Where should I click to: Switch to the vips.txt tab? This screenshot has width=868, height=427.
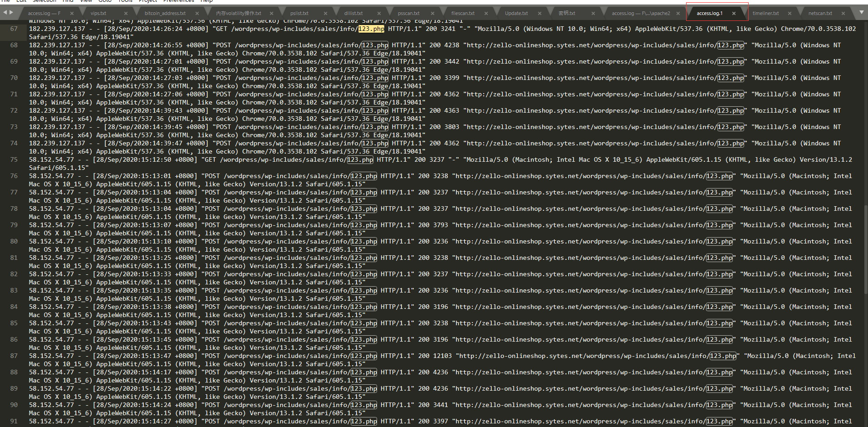98,13
